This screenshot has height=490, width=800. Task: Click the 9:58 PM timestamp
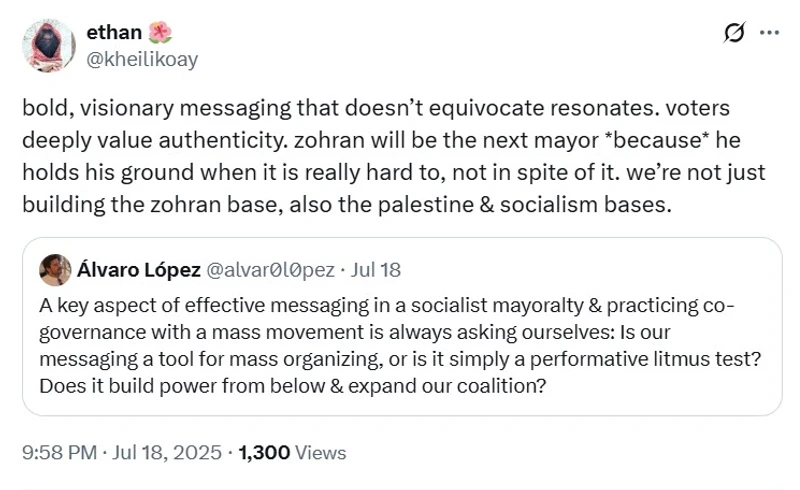(58, 452)
